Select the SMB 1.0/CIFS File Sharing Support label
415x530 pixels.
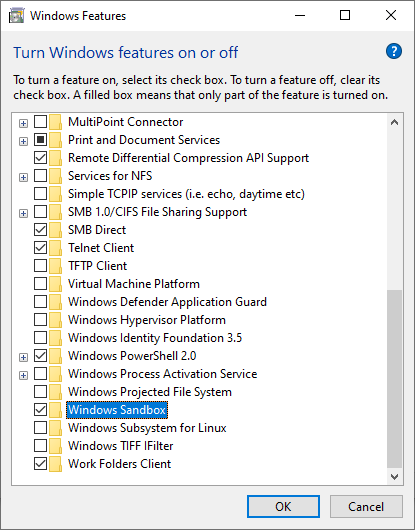(157, 212)
